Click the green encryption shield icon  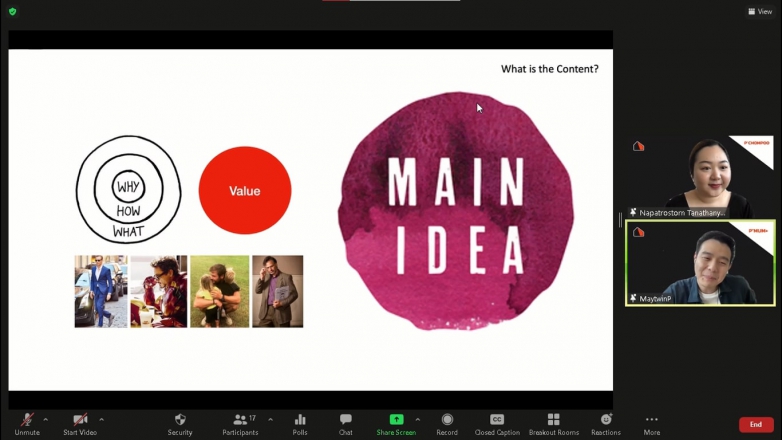(x=13, y=11)
